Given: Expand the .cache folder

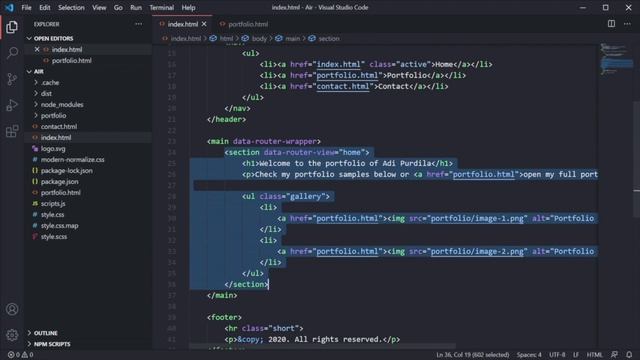Looking at the screenshot, I should pyautogui.click(x=50, y=82).
